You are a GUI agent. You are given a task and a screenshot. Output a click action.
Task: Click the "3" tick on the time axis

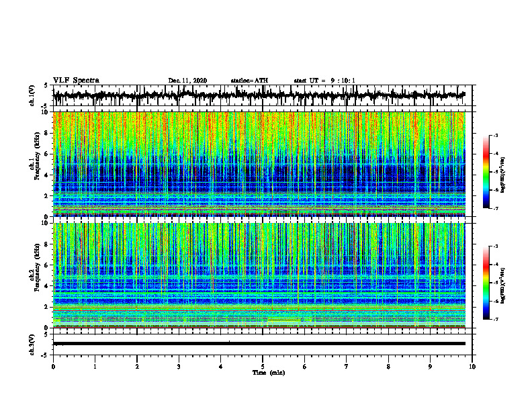[179, 367]
